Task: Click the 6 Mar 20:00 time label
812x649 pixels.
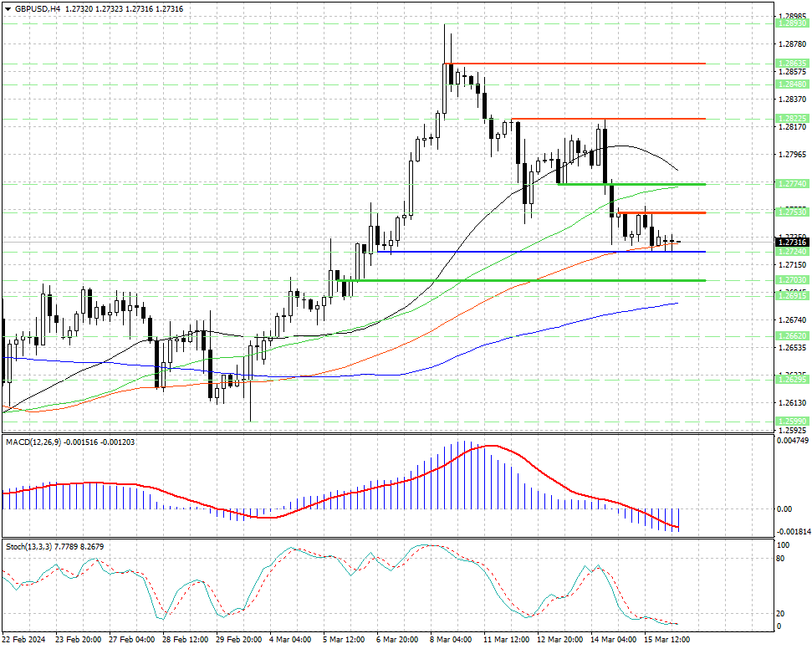Action: [x=396, y=639]
